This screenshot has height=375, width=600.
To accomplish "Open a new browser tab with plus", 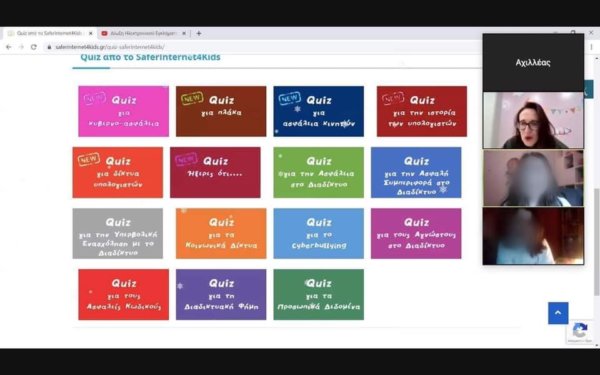I will coord(199,33).
